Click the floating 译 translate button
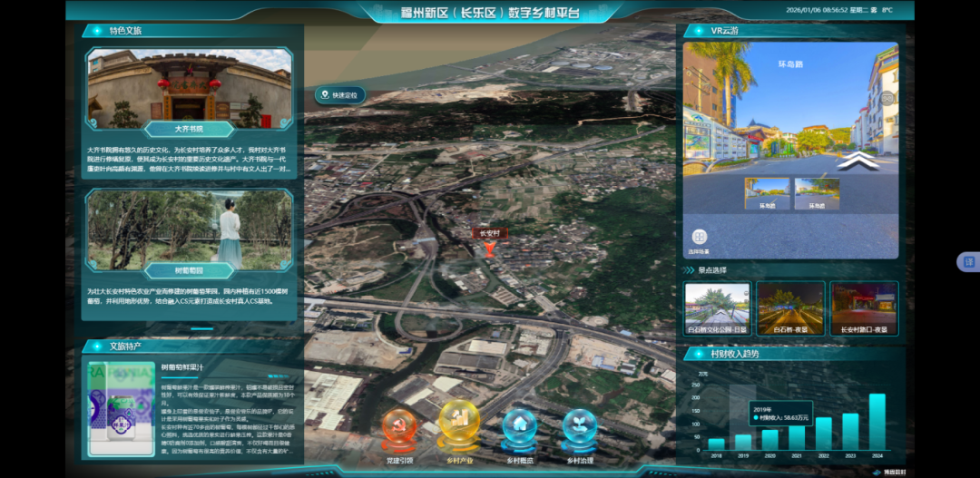The width and height of the screenshot is (980, 478). (x=968, y=261)
